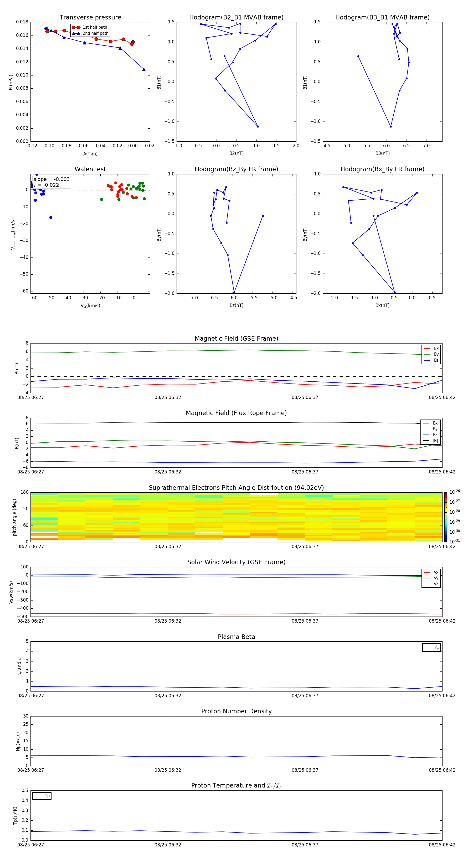Click the lowest point in Bz_By hodogram

(x=234, y=292)
